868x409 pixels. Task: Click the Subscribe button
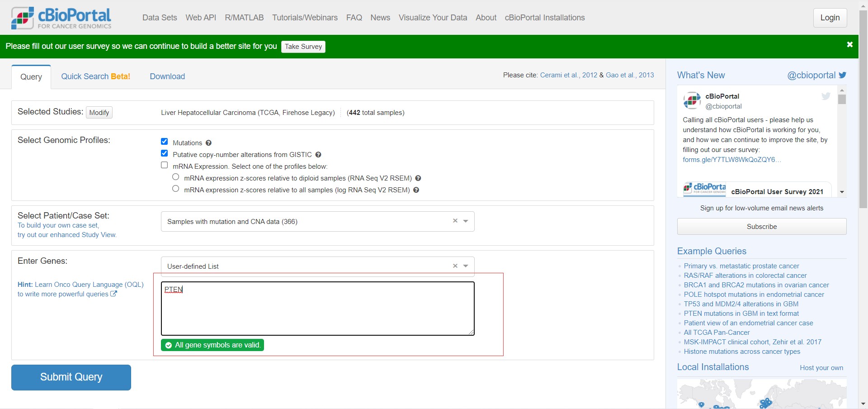click(x=762, y=227)
